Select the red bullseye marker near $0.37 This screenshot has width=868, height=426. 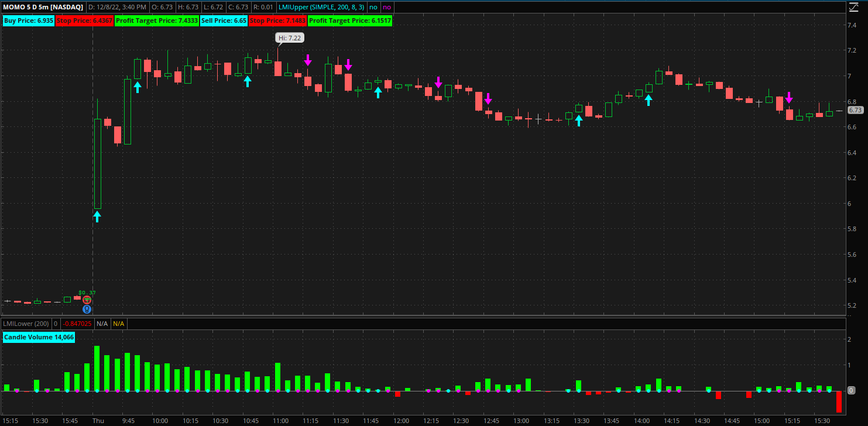pyautogui.click(x=87, y=300)
